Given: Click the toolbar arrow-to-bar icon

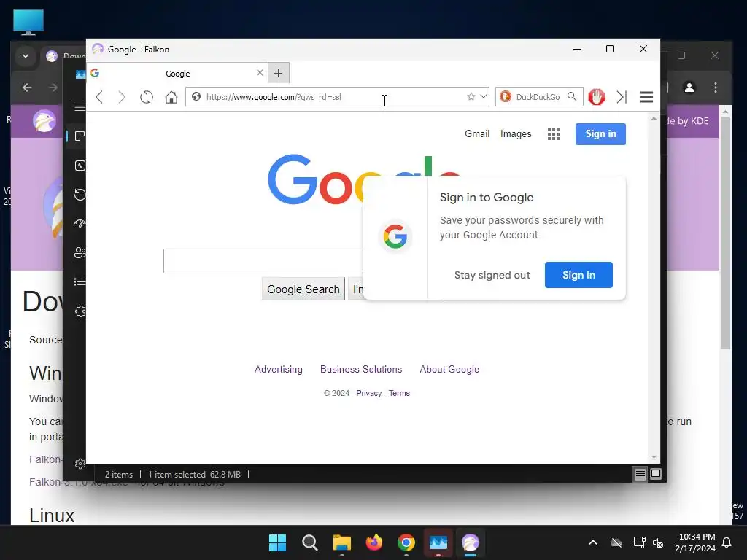Looking at the screenshot, I should (x=622, y=97).
